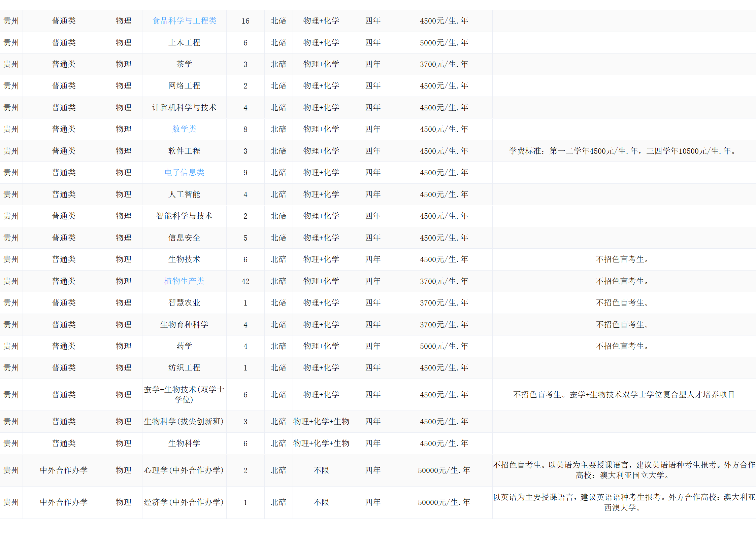Click the 智能科学与技术 cell

184,216
